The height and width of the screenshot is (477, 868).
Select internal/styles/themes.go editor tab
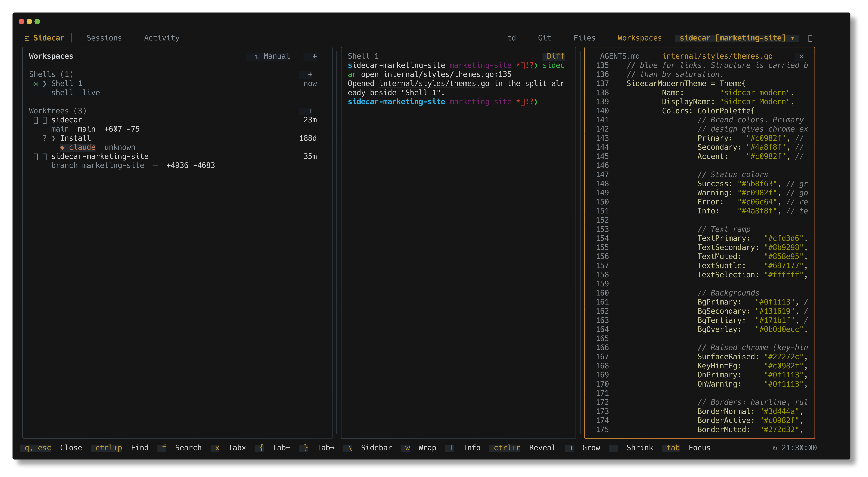coord(717,56)
